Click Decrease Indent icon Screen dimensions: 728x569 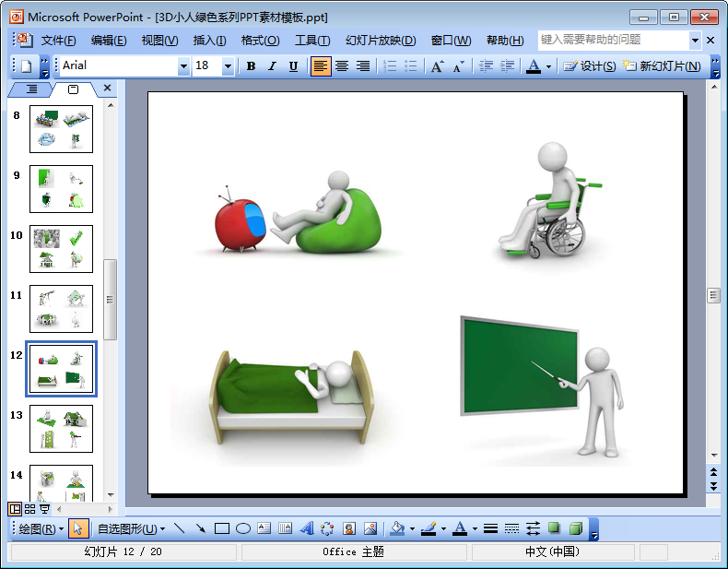click(486, 66)
